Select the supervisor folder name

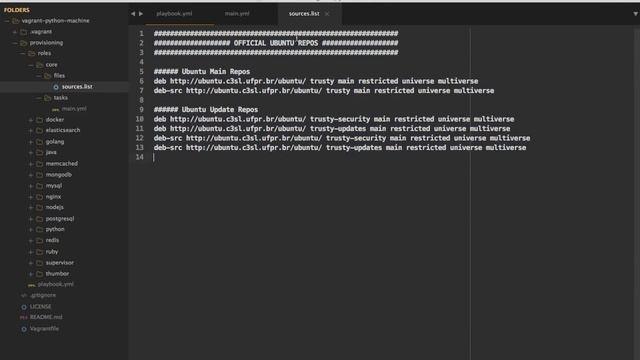tap(60, 263)
